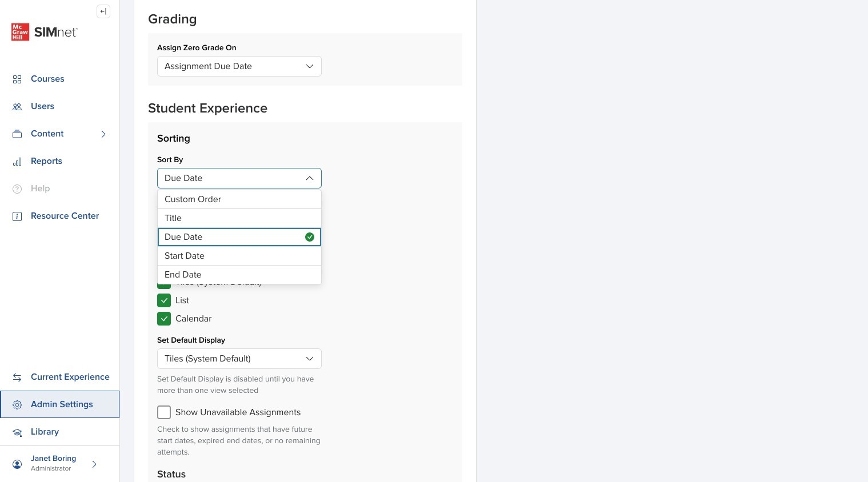Go to Users page
Screen dimensions: 868x482
(x=42, y=106)
